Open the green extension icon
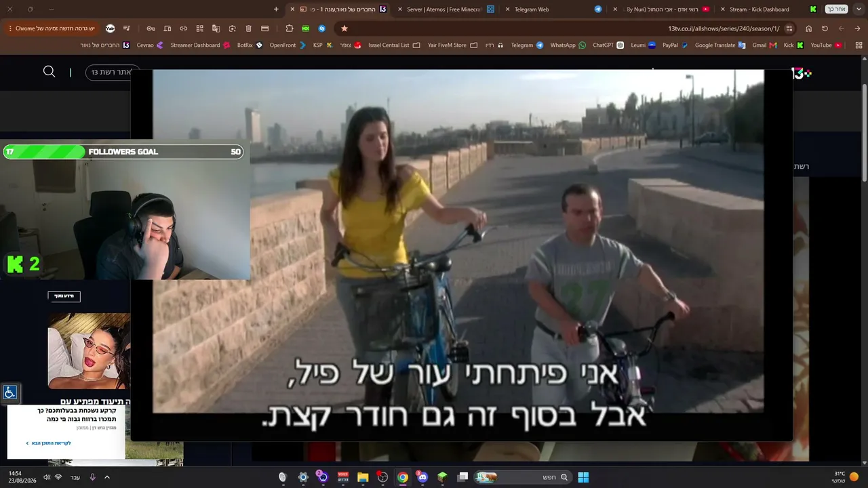 point(306,28)
